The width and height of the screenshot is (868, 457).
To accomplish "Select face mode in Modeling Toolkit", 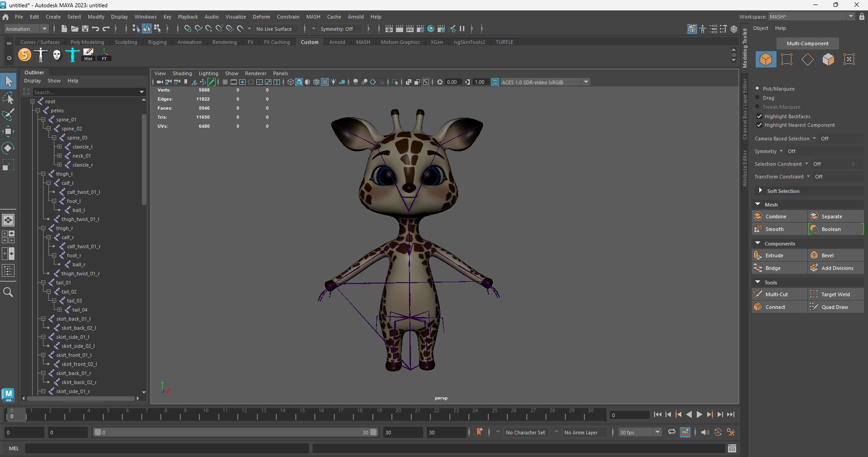I will point(828,59).
